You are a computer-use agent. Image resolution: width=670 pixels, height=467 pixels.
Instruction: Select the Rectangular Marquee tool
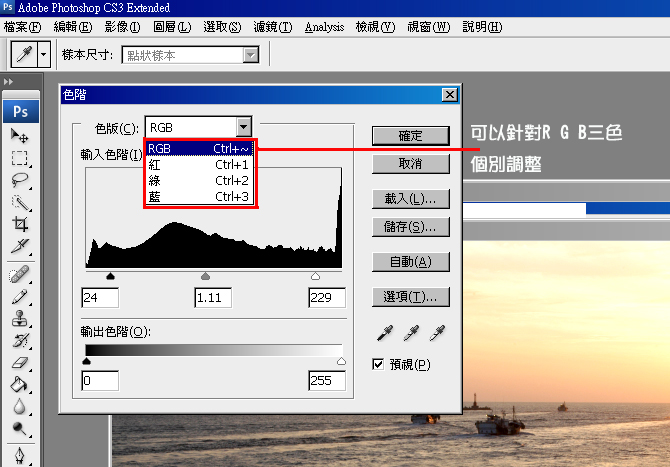(20, 158)
